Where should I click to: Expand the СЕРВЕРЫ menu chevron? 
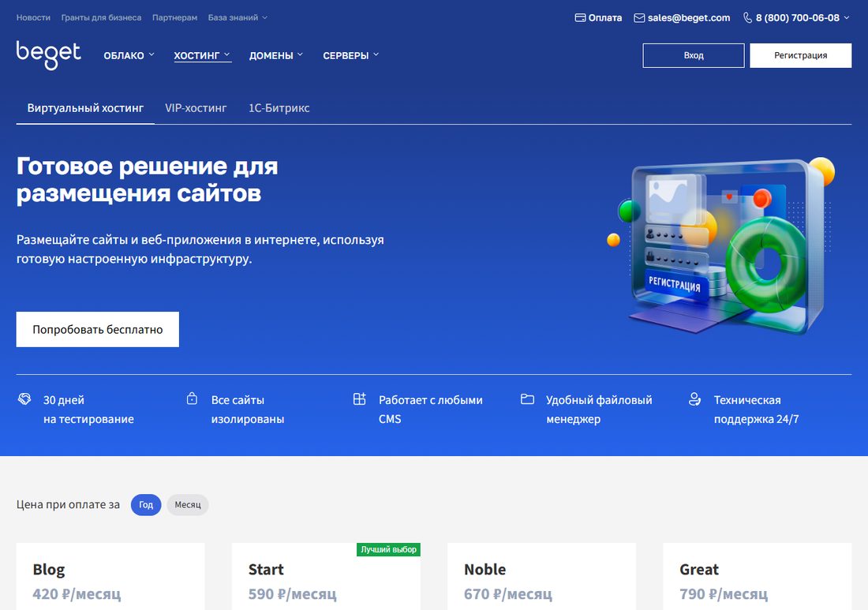(x=376, y=54)
